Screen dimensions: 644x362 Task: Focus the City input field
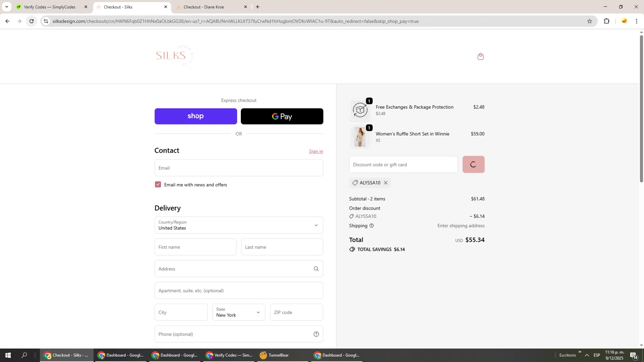coord(181,312)
